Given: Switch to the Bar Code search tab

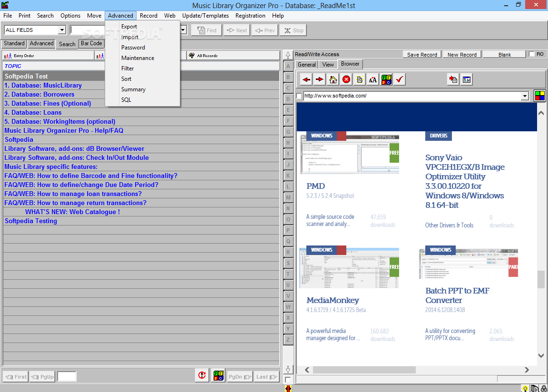Looking at the screenshot, I should pos(91,43).
